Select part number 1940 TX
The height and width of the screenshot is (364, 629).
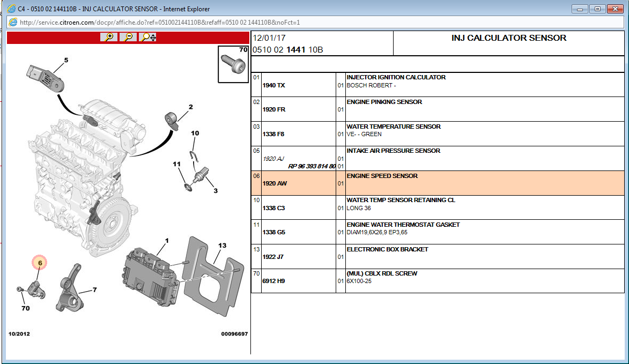click(x=273, y=85)
